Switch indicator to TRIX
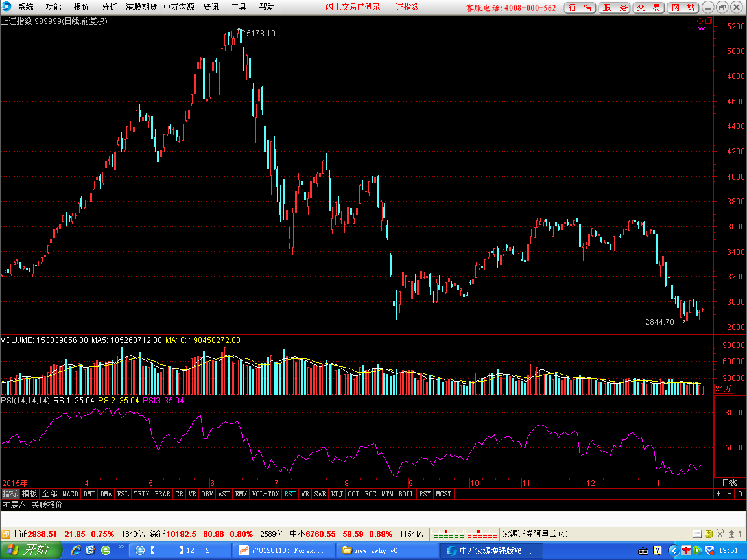747x560 pixels. (141, 494)
